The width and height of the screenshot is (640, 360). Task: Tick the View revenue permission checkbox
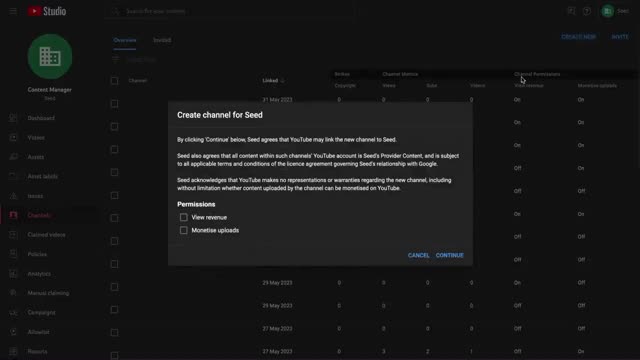pos(184,217)
